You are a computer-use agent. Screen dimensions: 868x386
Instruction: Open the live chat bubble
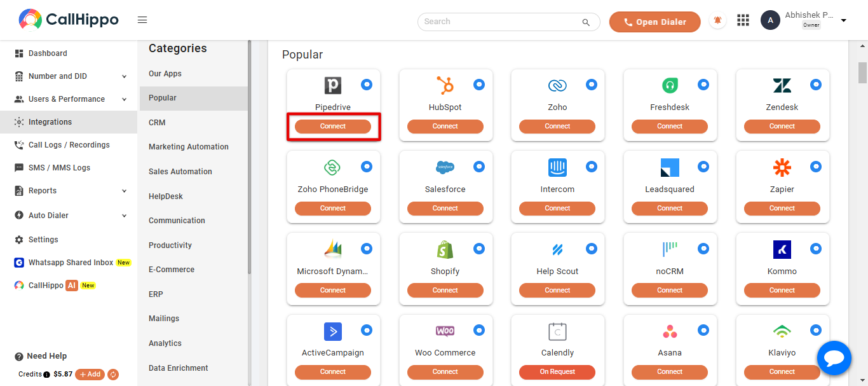tap(834, 359)
